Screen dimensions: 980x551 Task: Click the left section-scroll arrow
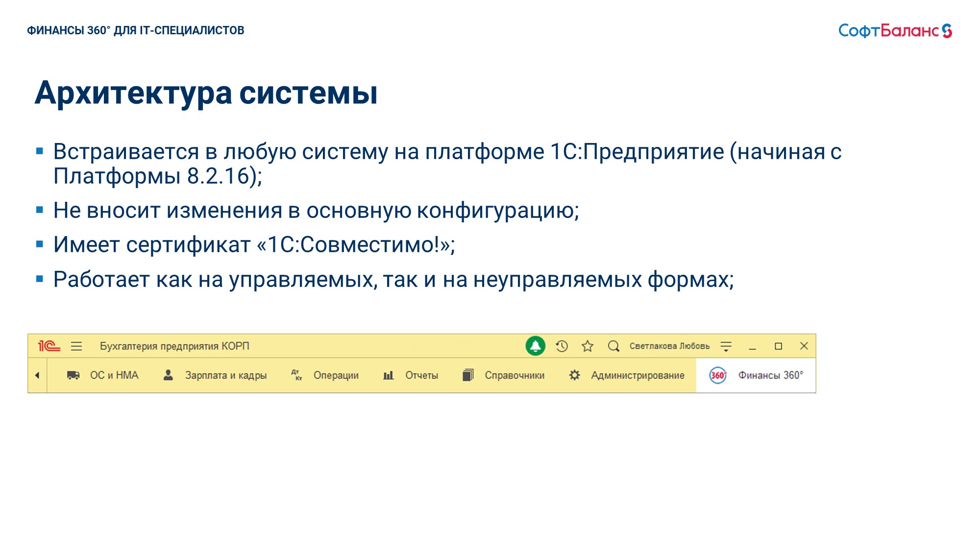pos(37,376)
